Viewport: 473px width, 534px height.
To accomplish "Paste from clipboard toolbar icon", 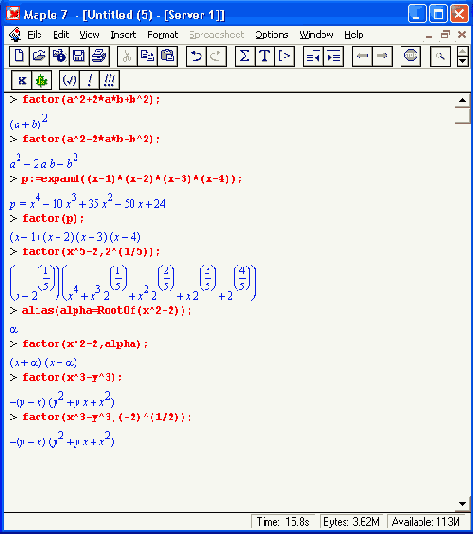I will pos(167,56).
